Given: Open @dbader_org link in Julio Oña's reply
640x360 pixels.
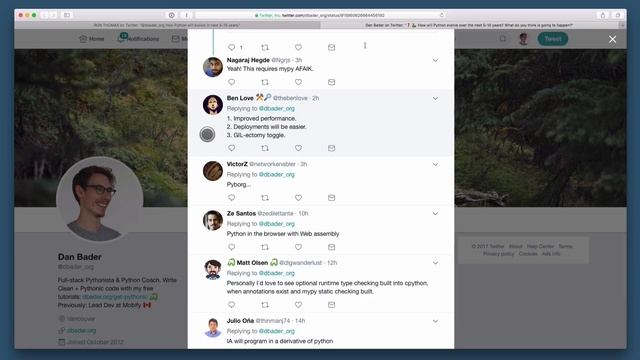Looking at the screenshot, I should pyautogui.click(x=277, y=331).
